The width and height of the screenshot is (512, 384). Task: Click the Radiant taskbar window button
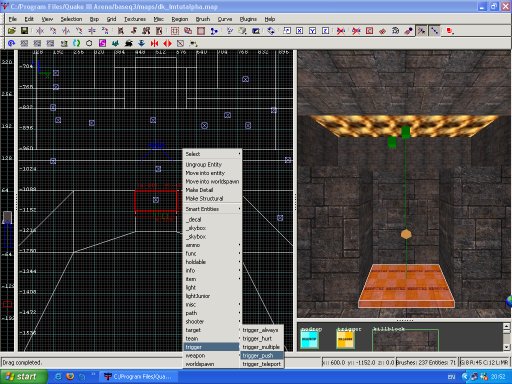coord(138,377)
